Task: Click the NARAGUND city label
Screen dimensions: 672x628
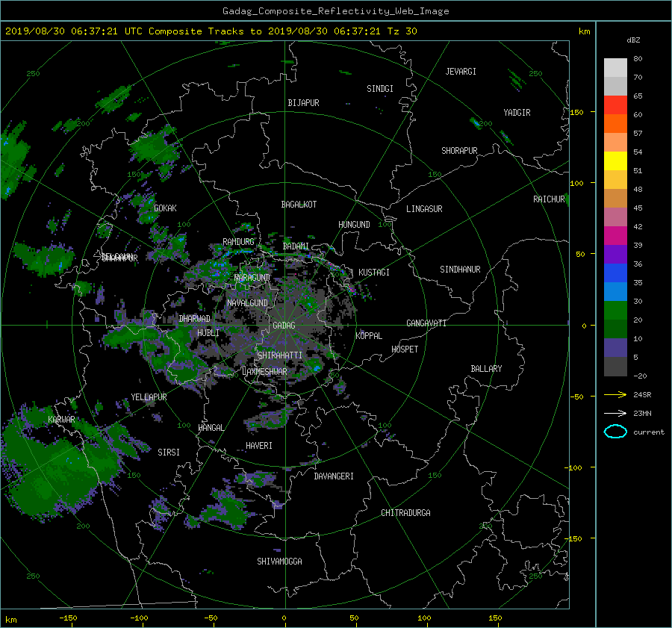Action: [252, 278]
